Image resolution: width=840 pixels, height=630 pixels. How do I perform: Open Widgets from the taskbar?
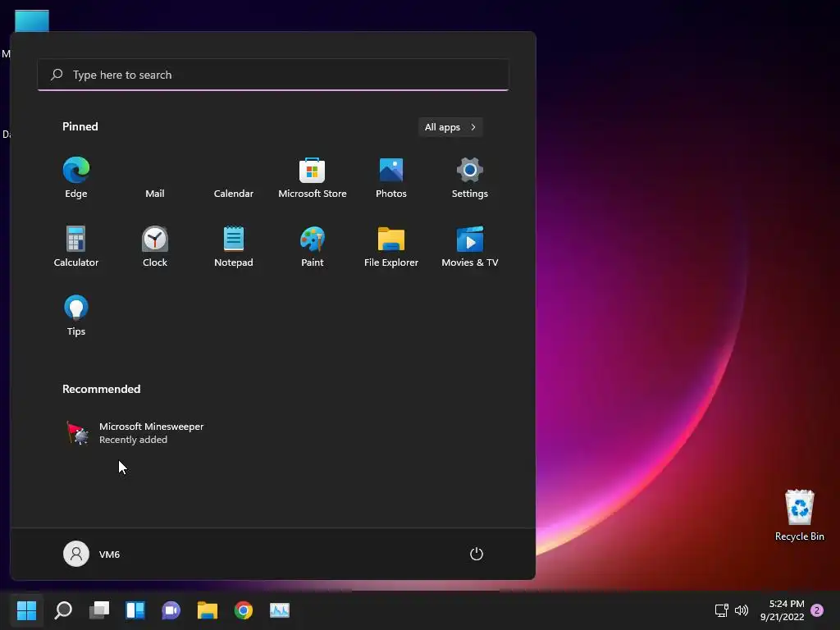[135, 610]
